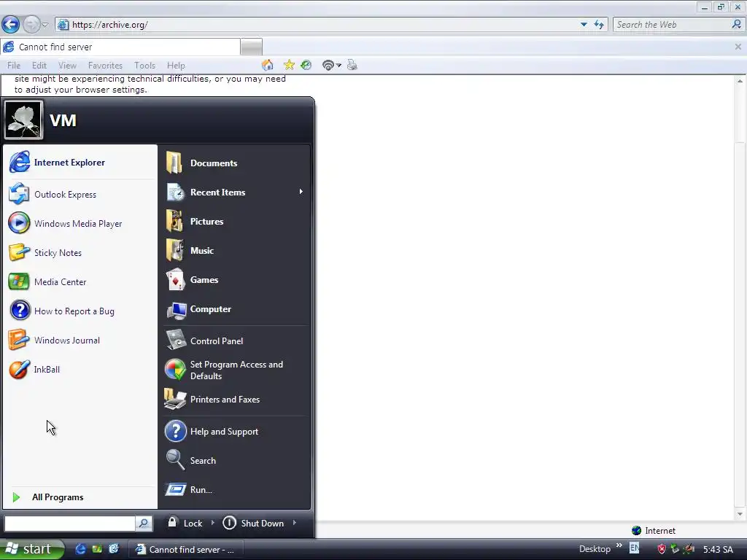The height and width of the screenshot is (560, 747).
Task: Click the red security shield tray icon
Action: [662, 550]
